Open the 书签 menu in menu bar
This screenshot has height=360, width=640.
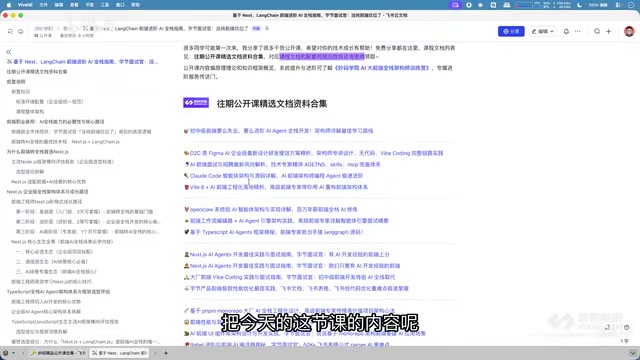[x=89, y=5]
